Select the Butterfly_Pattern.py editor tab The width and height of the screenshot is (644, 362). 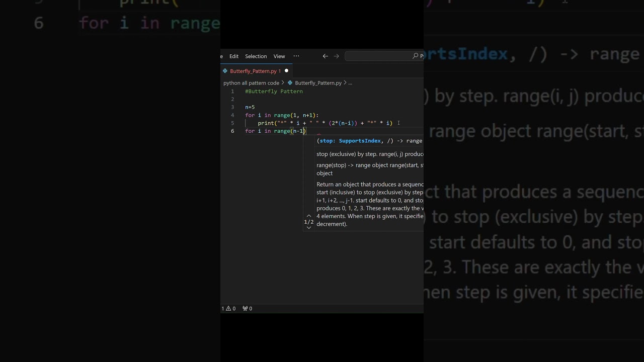pyautogui.click(x=257, y=71)
